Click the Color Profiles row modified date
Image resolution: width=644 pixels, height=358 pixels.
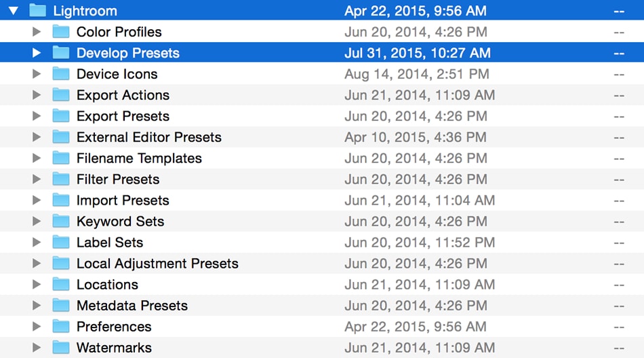click(416, 32)
